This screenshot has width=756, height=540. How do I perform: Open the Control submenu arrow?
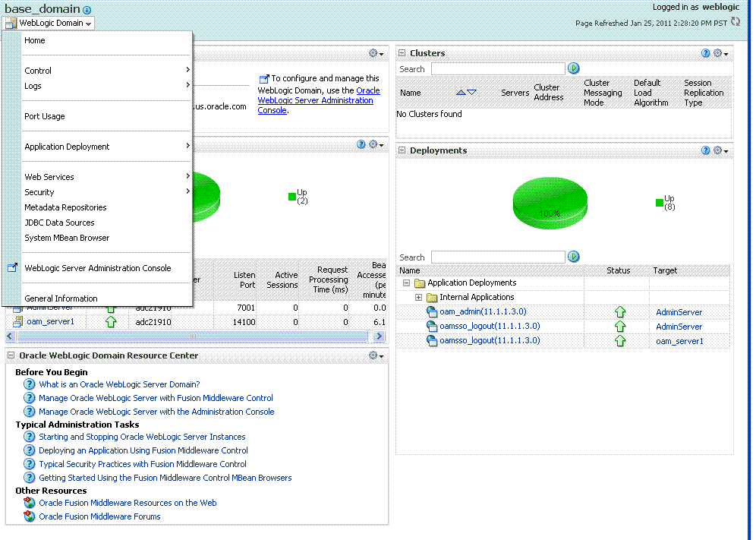186,71
